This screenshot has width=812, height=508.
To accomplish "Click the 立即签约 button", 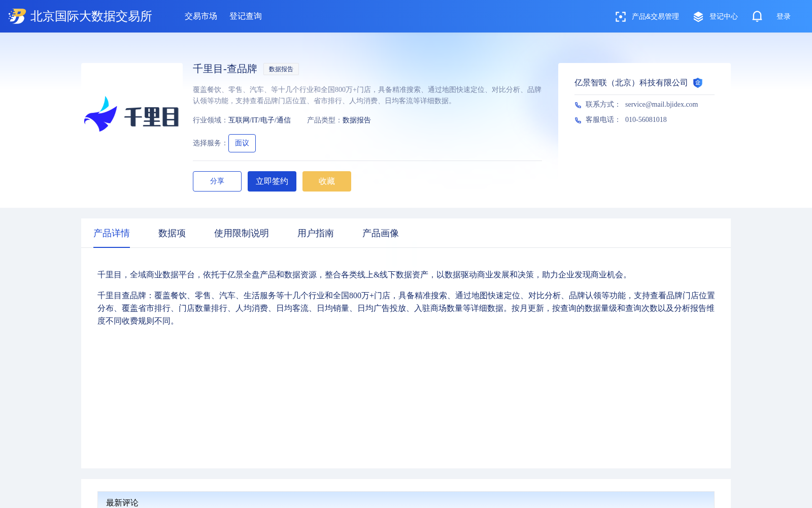I will pos(272,181).
